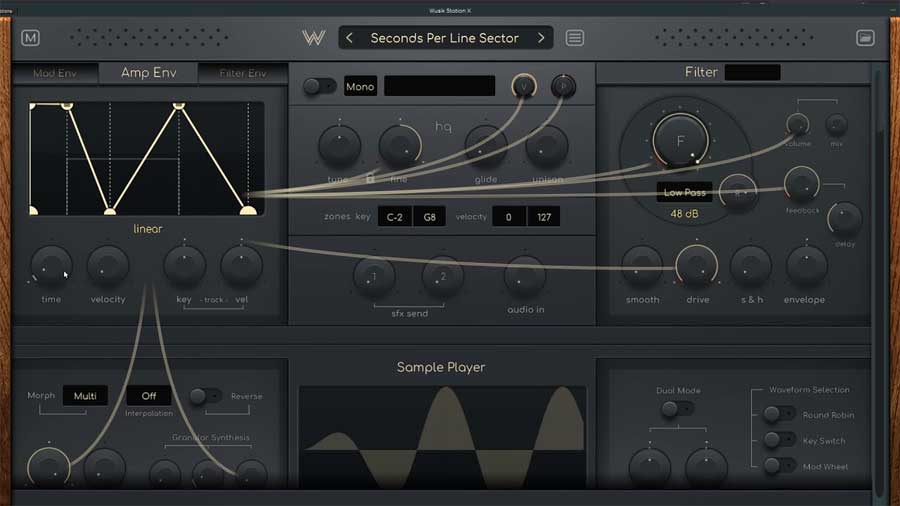Screen dimensions: 900x506
Task: Click the glide knob
Action: 486,146
